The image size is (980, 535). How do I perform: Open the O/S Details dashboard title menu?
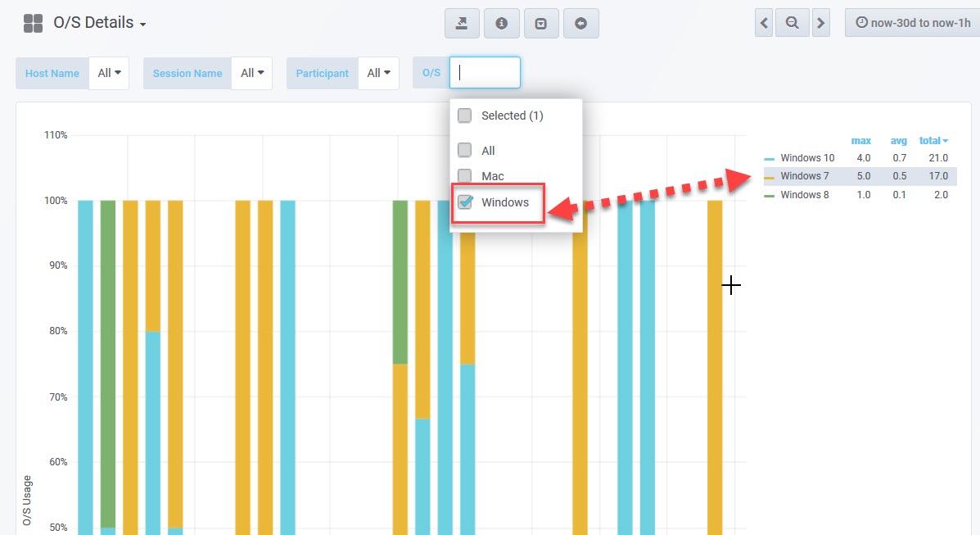[x=99, y=23]
